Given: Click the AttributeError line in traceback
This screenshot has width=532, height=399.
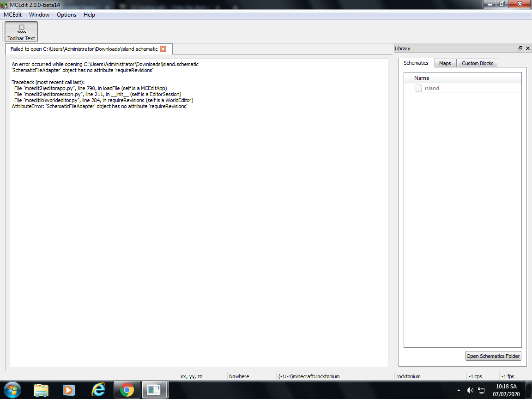Looking at the screenshot, I should click(99, 106).
